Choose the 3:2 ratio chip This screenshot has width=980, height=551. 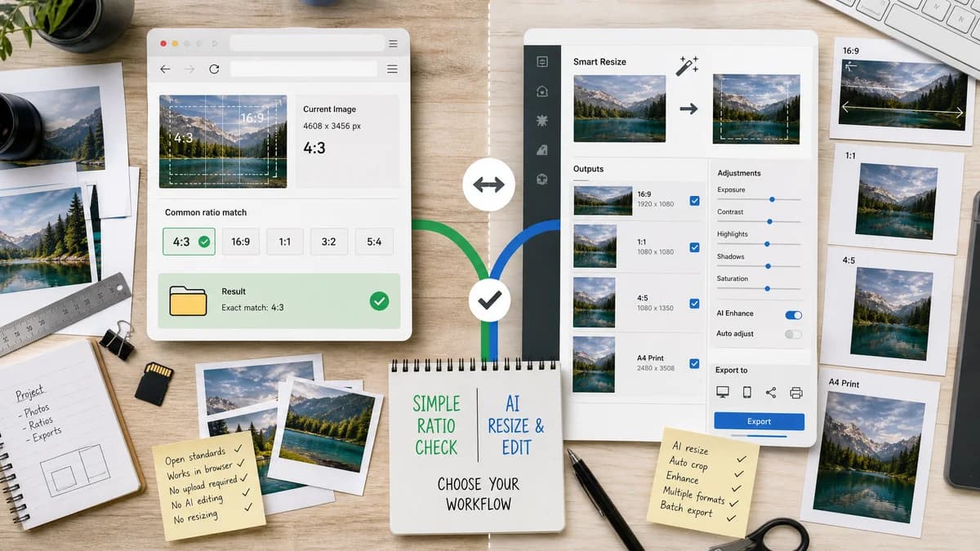(329, 242)
